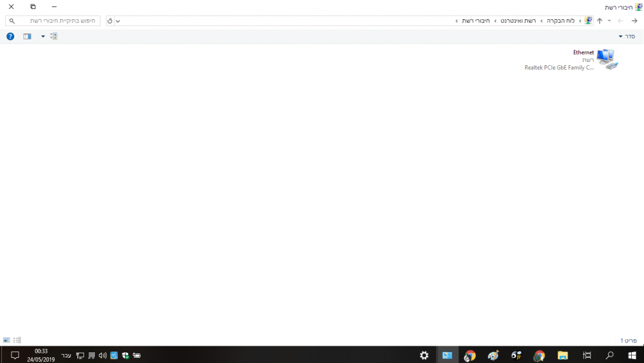
Task: Switch to details view in status bar
Action: coord(17,340)
